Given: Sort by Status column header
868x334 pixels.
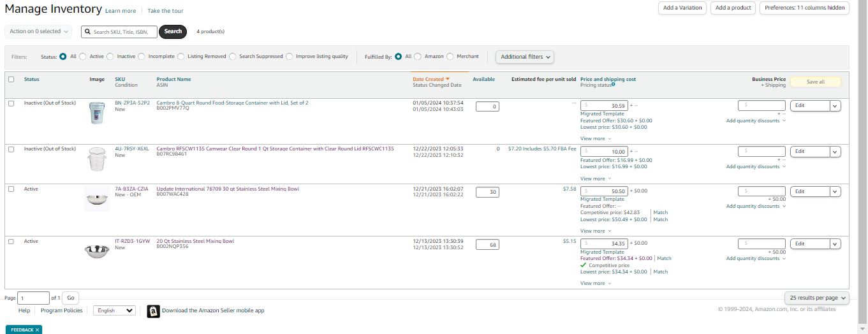Looking at the screenshot, I should click(31, 79).
